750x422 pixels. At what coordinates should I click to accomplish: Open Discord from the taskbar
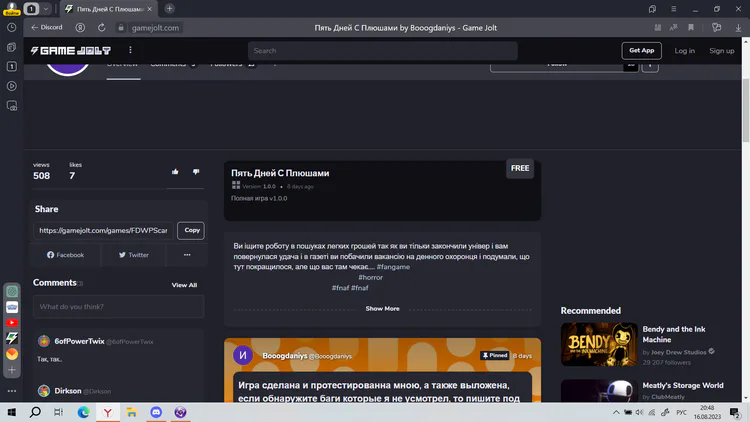[x=156, y=412]
